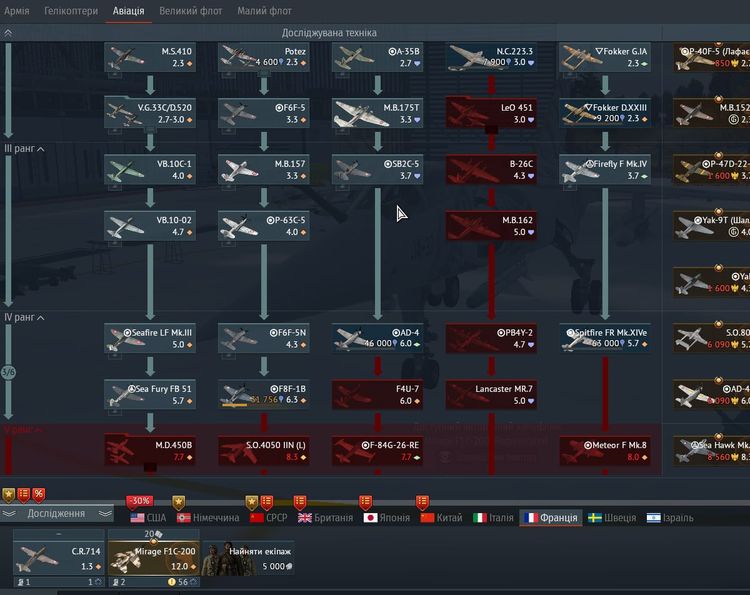Pick the Spitfire FR Mk.XIVe card

point(605,338)
